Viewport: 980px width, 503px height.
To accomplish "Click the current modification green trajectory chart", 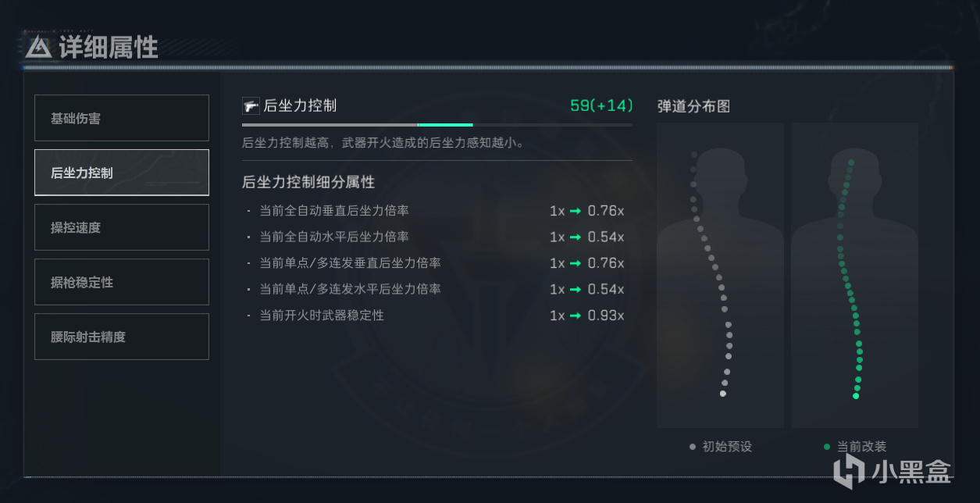I will pyautogui.click(x=855, y=275).
